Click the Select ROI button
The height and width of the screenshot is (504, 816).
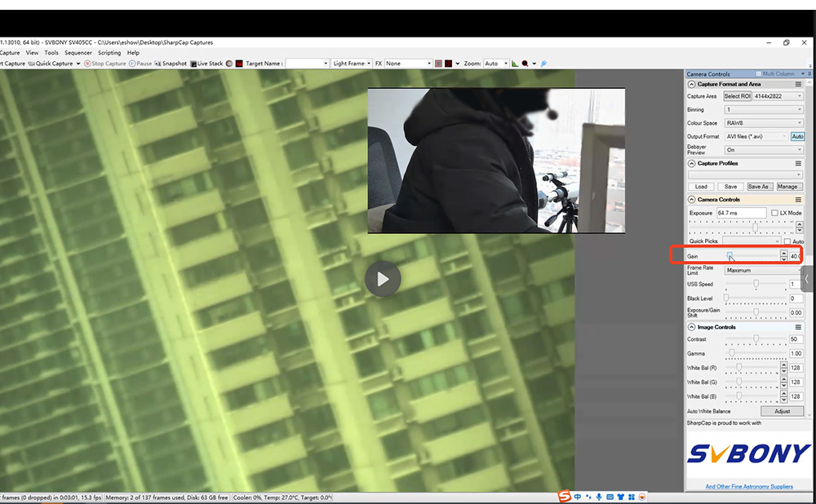click(737, 96)
